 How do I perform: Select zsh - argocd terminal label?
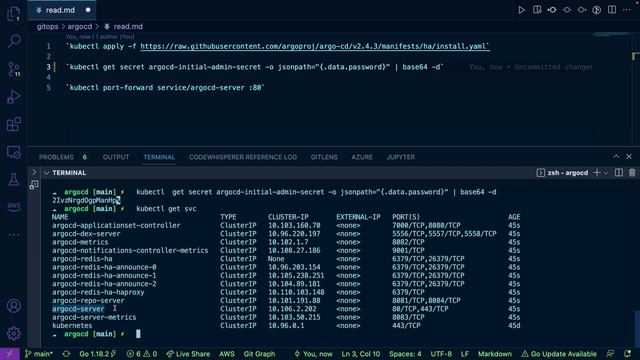[562, 173]
